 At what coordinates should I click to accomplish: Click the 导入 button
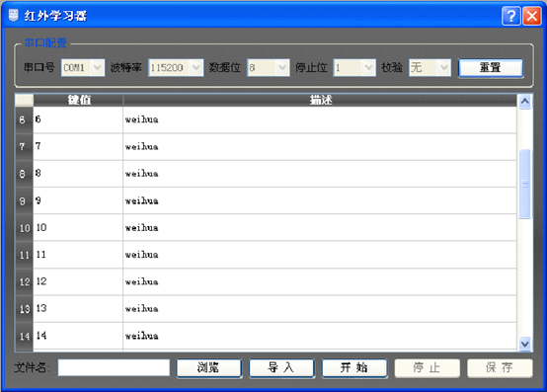[281, 368]
